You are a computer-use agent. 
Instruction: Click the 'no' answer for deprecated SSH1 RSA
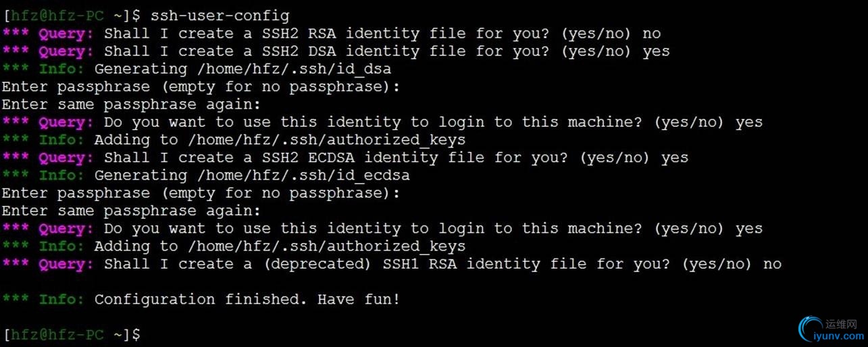[772, 264]
